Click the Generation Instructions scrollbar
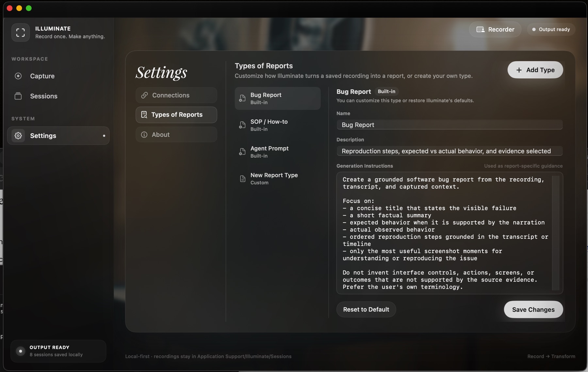Image resolution: width=588 pixels, height=372 pixels. [x=555, y=233]
